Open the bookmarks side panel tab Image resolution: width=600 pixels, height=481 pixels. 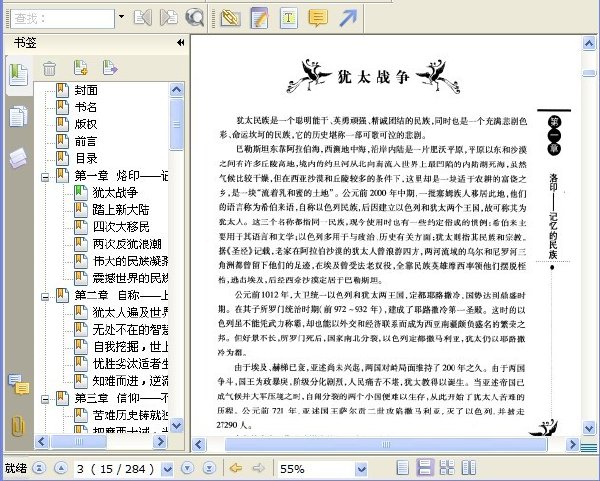click(x=18, y=75)
